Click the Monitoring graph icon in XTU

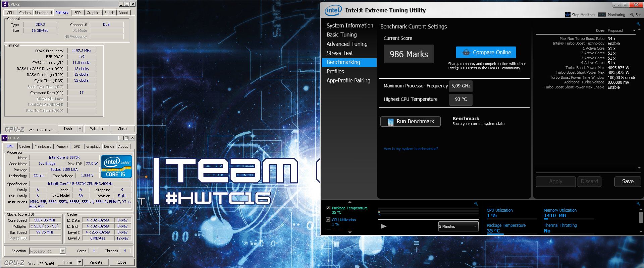pyautogui.click(x=602, y=15)
